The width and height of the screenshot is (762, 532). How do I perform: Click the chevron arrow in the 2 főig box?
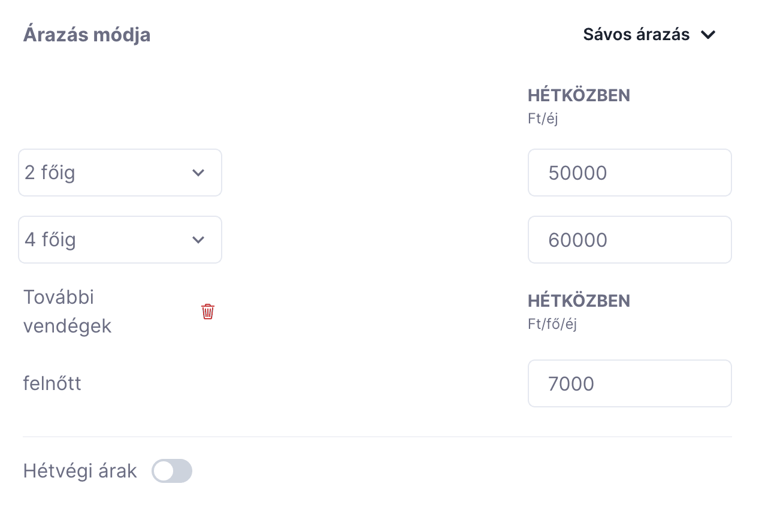(x=198, y=173)
